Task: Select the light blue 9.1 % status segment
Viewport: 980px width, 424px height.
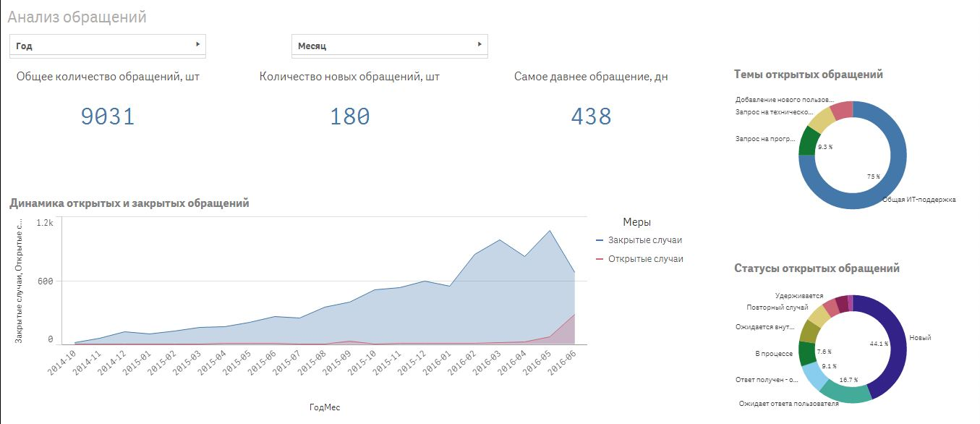Action: click(815, 375)
